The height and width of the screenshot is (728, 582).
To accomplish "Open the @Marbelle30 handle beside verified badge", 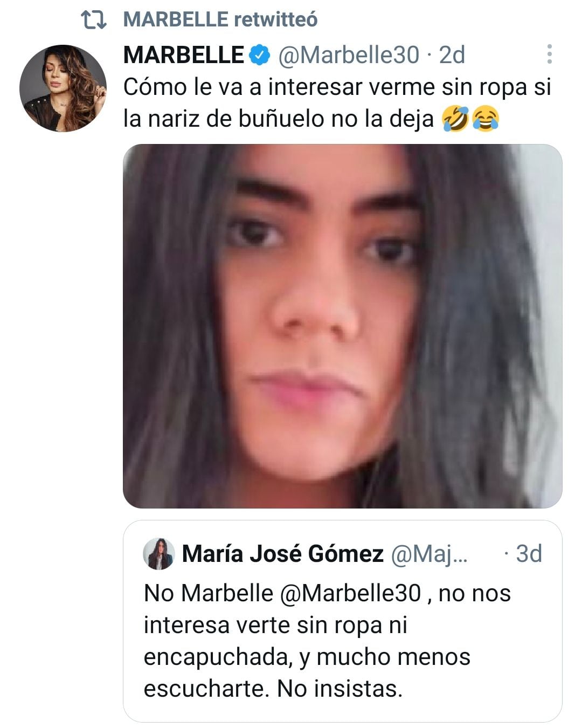I will coord(348,54).
